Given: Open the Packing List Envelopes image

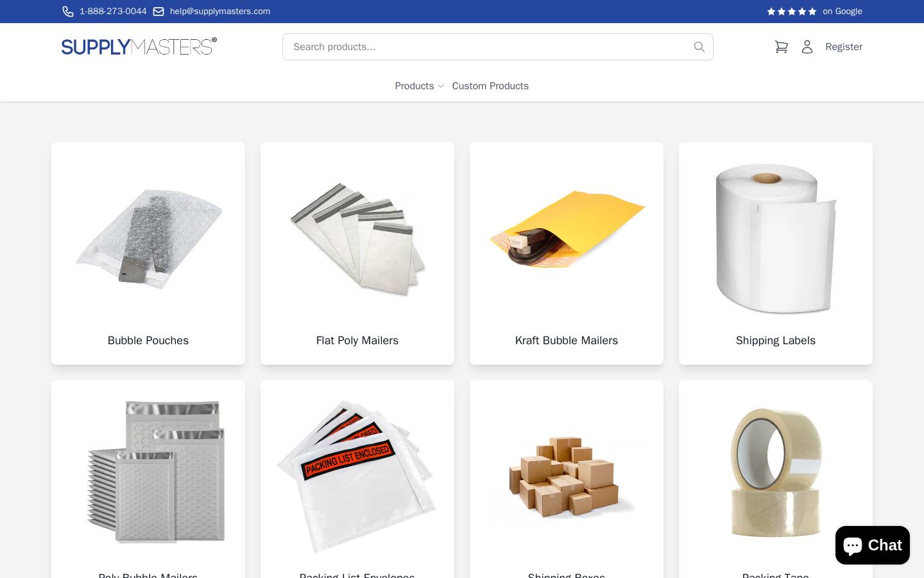Looking at the screenshot, I should 357,477.
